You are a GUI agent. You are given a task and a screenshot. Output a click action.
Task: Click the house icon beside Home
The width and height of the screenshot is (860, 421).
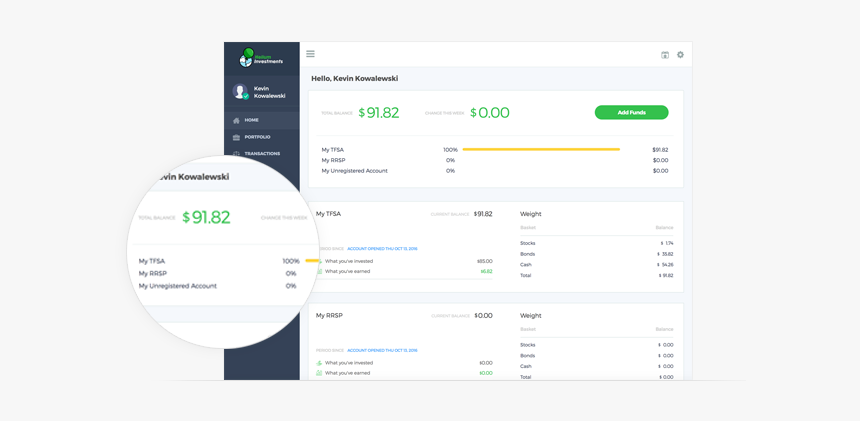pos(236,120)
